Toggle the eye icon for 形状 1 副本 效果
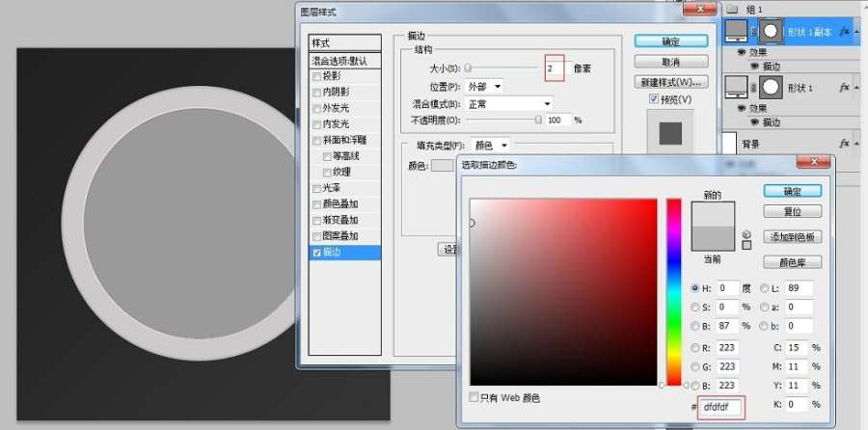 point(742,53)
